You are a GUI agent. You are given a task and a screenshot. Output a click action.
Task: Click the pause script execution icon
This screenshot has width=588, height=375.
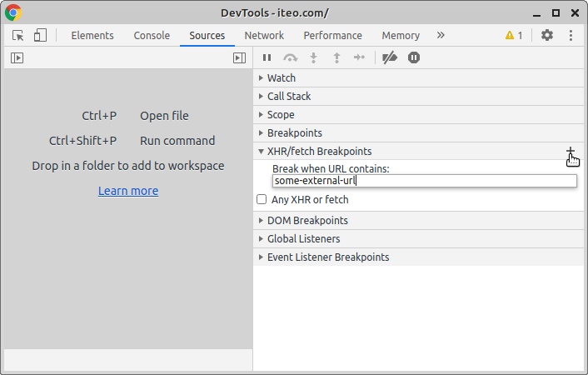point(267,57)
